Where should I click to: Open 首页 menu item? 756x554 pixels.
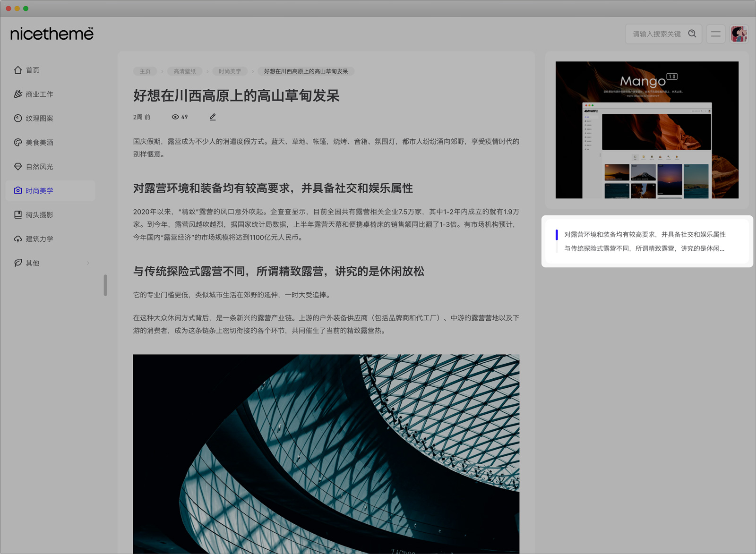click(x=51, y=70)
